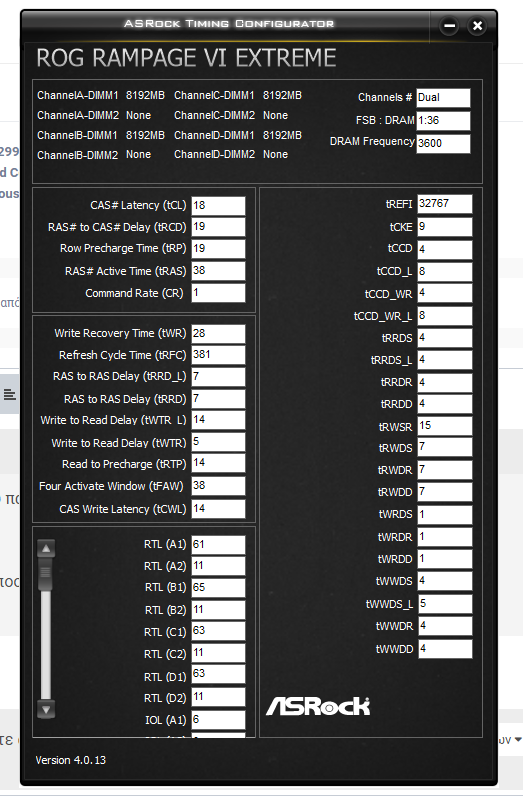Click the ChannelC-DIMM1 8192MB entry
The width and height of the screenshot is (523, 805).
[238, 95]
